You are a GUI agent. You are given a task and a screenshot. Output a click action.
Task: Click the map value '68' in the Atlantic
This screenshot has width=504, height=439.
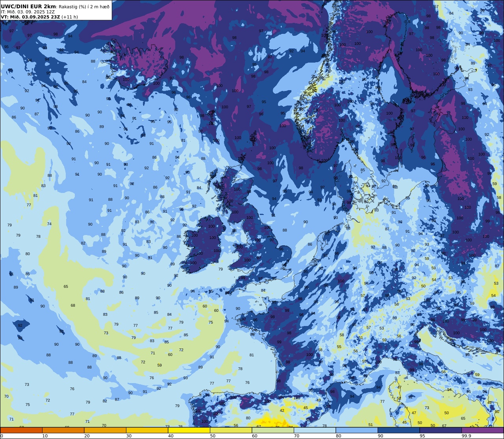click(x=73, y=306)
